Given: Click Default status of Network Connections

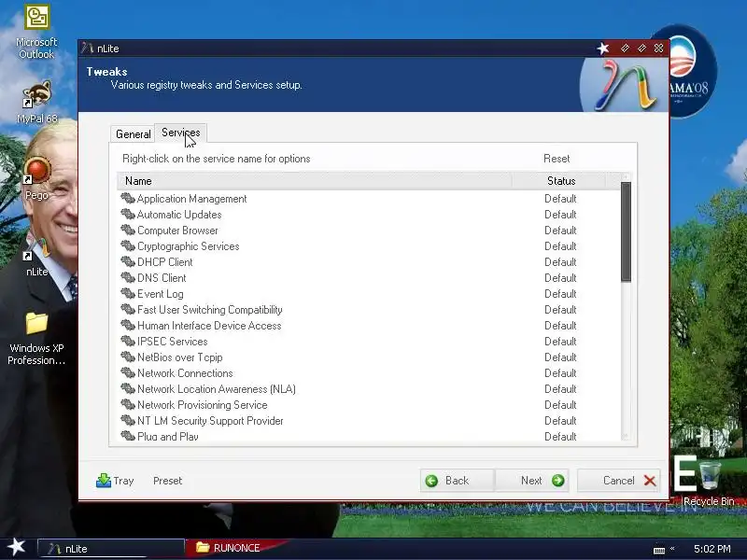Looking at the screenshot, I should [x=560, y=373].
